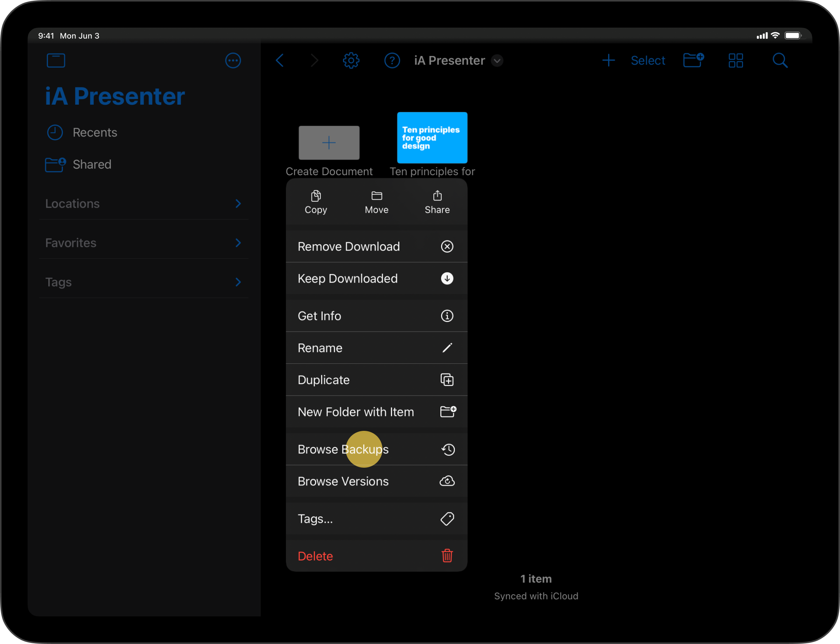This screenshot has height=644, width=840.
Task: Browse Backups for selected document
Action: tap(376, 449)
